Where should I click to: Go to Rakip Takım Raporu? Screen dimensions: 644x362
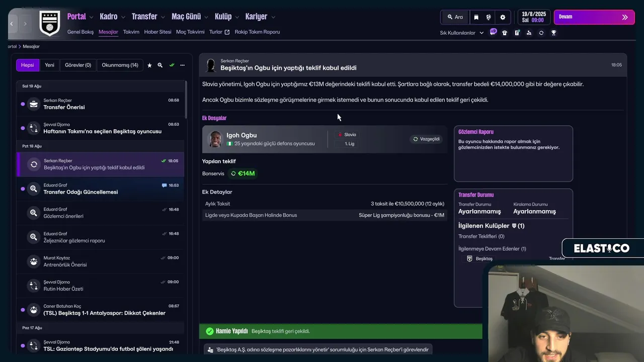[x=257, y=32]
